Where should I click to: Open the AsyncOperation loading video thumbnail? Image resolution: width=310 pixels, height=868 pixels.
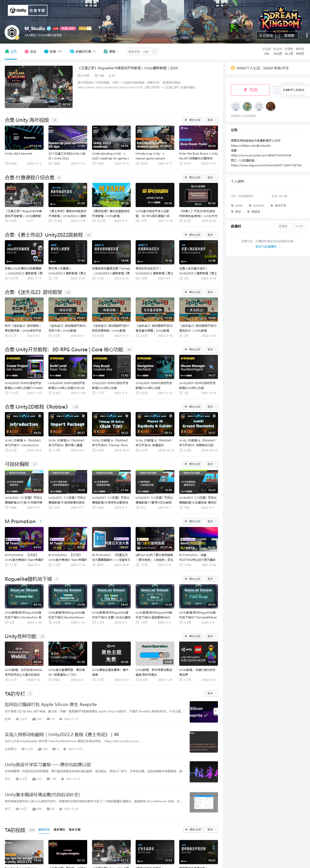(155, 654)
